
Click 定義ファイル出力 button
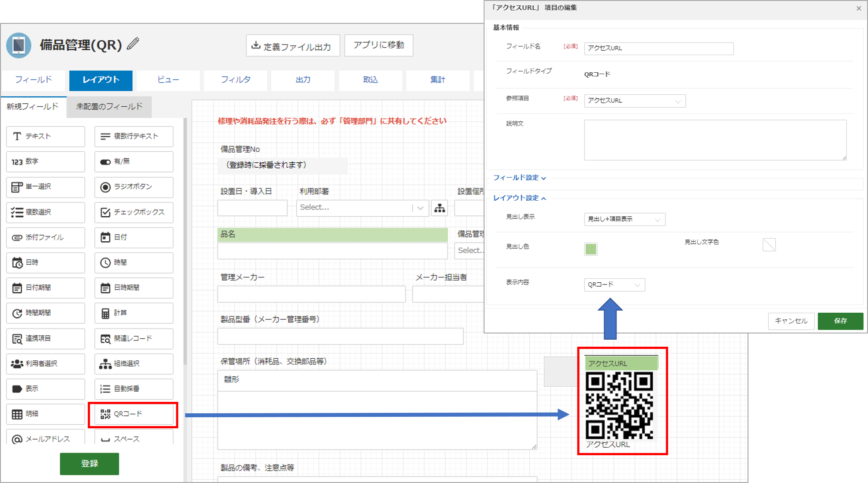tap(293, 46)
